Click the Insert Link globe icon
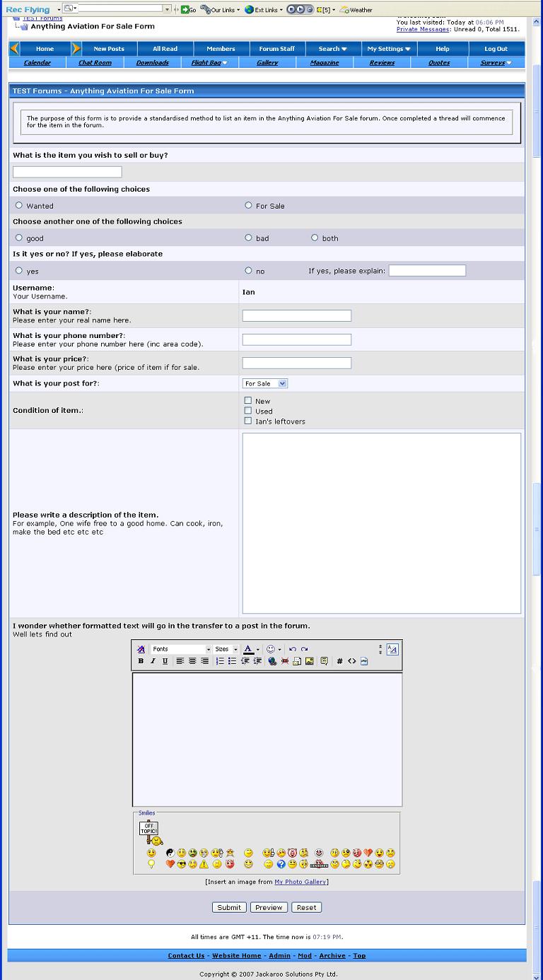543x980 pixels. click(x=272, y=661)
